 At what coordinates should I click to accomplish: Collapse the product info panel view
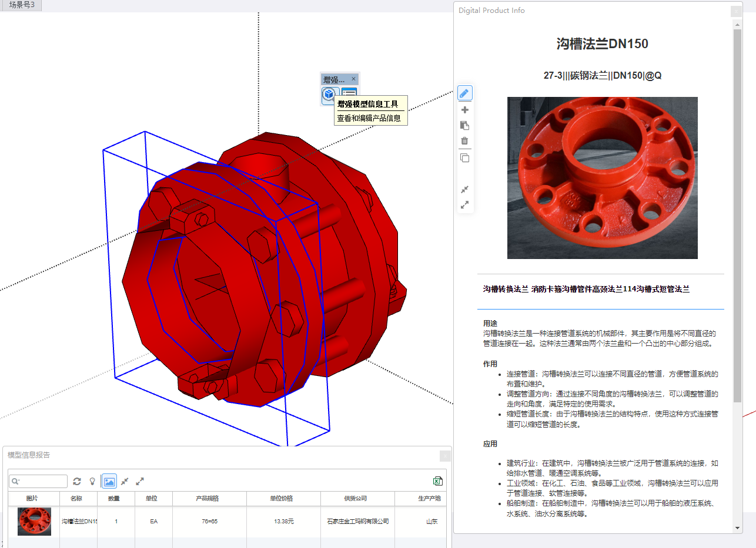(464, 189)
